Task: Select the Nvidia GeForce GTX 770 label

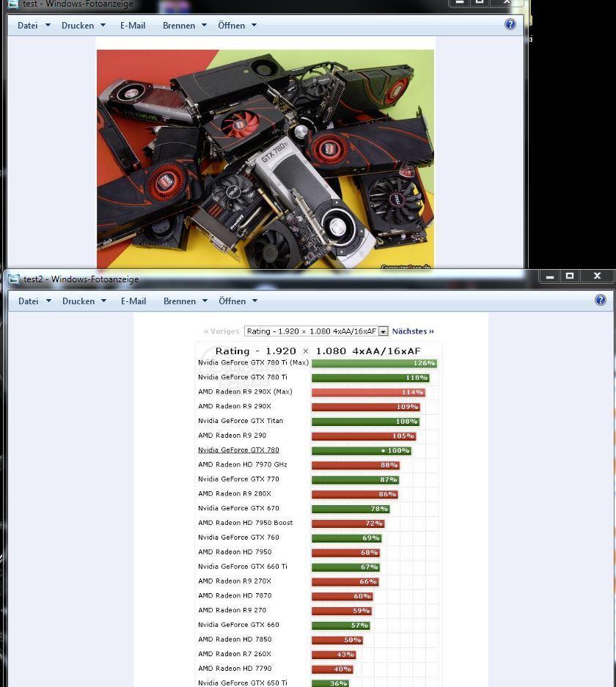Action: (238, 479)
